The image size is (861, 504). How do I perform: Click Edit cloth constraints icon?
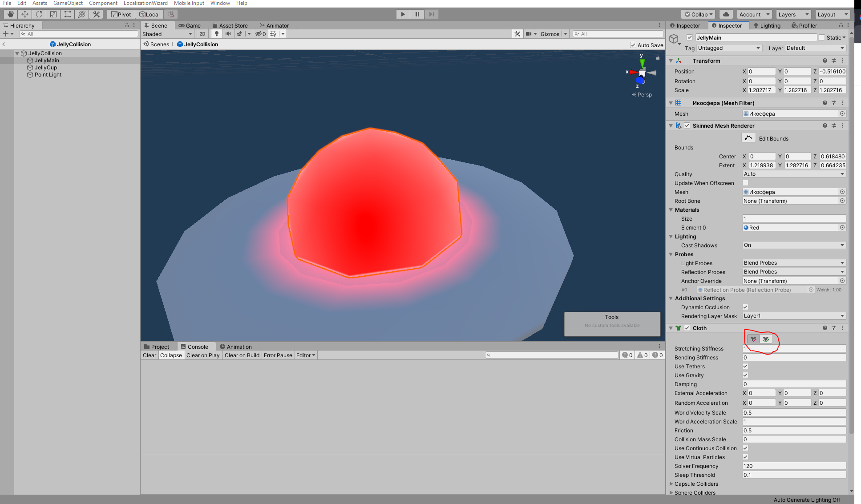click(753, 339)
